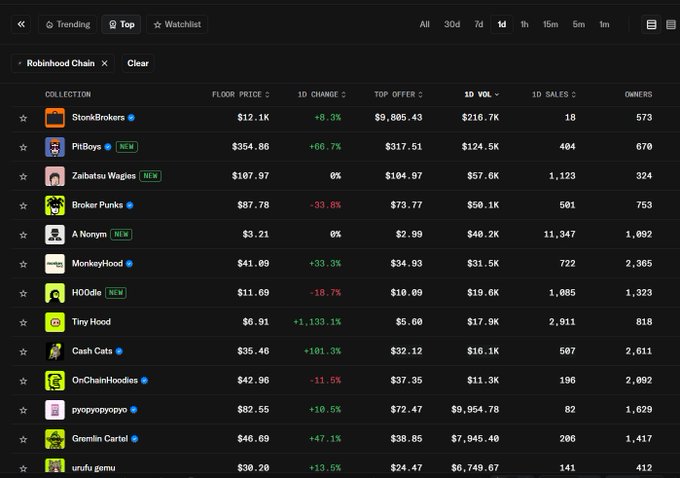Screen dimensions: 680x478
Task: Open PitBoys collection thumbnail
Action: [55, 147]
